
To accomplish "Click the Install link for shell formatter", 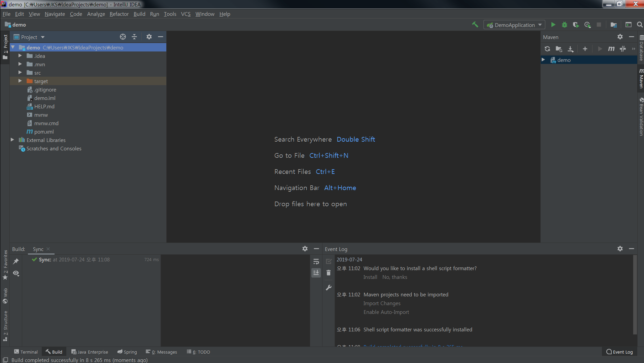I will point(370,277).
